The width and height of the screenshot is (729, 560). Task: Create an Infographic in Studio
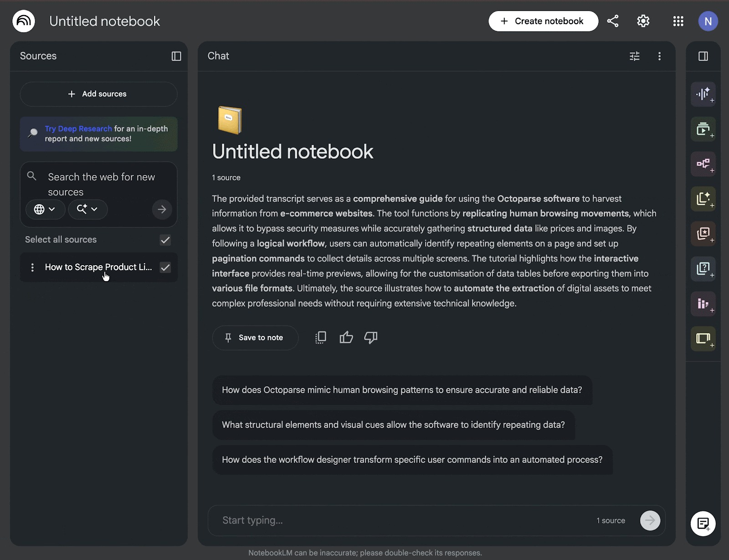coord(703,303)
